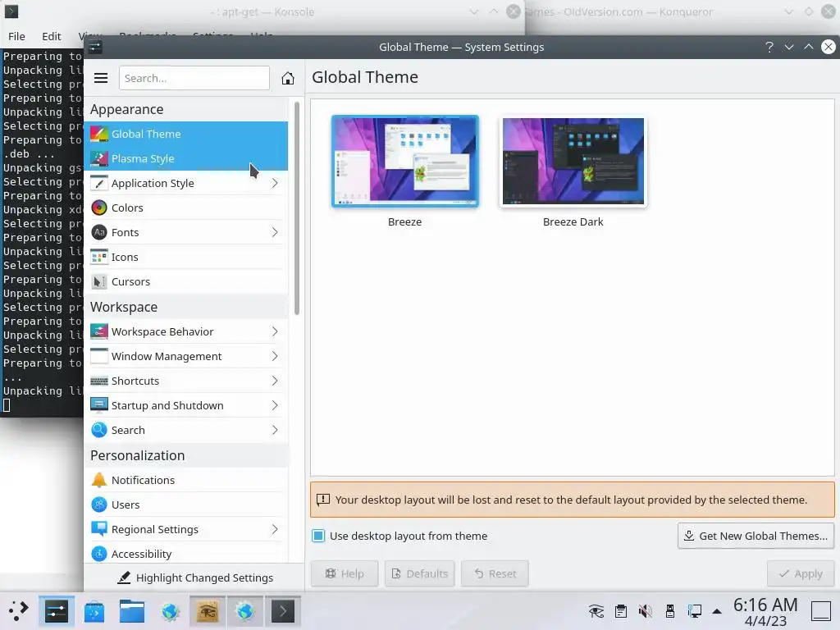Viewport: 840px width, 630px height.
Task: Click the removable device tray icon
Action: pyautogui.click(x=670, y=610)
